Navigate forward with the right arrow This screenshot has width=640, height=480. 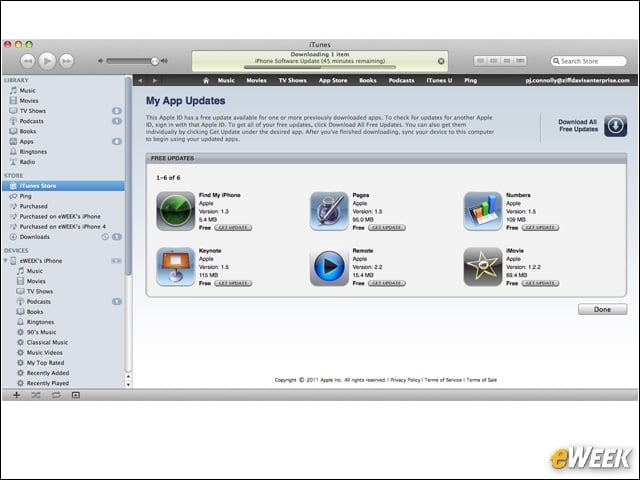(x=154, y=80)
